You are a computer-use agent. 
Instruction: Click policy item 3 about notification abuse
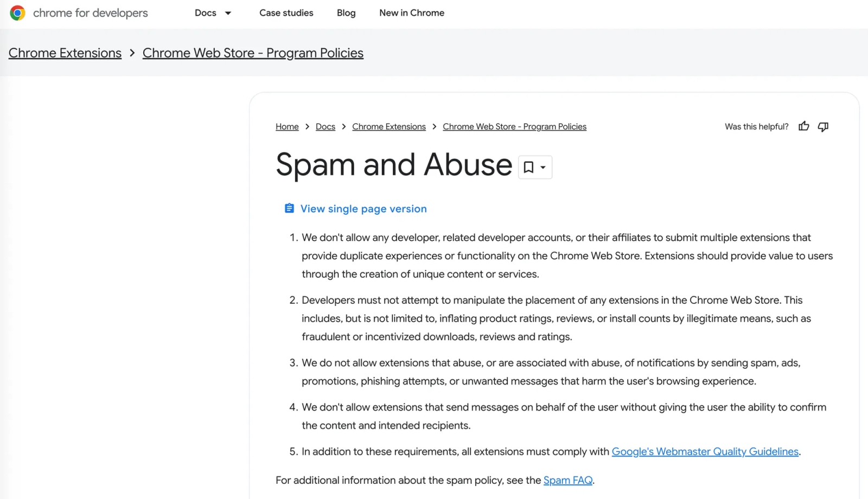click(551, 372)
